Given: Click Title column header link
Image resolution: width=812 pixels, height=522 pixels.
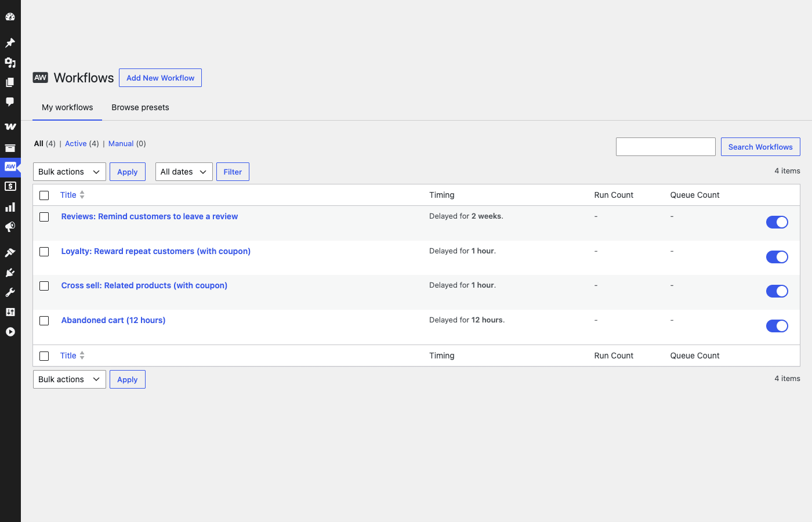Looking at the screenshot, I should 68,195.
